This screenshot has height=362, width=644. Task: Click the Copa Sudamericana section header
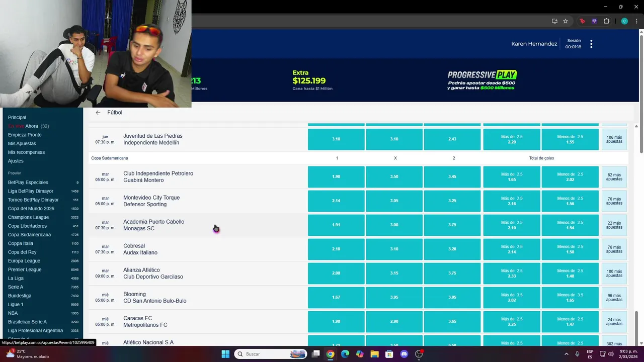(x=110, y=158)
